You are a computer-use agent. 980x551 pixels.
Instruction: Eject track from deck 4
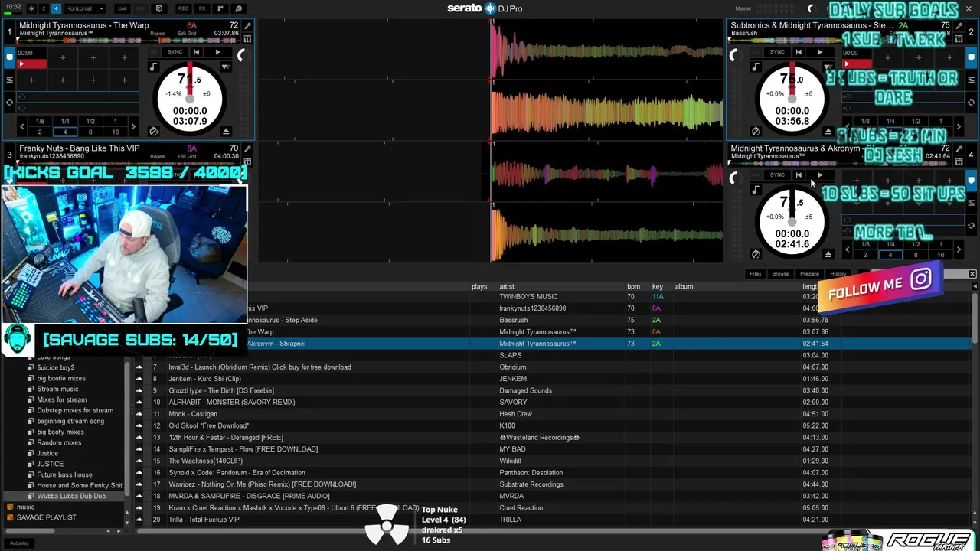point(828,254)
